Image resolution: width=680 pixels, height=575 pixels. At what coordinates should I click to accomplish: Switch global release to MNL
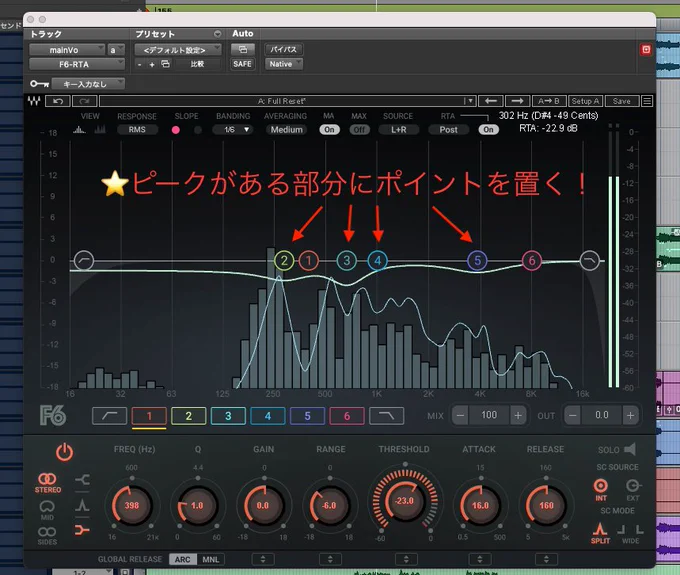pyautogui.click(x=211, y=559)
